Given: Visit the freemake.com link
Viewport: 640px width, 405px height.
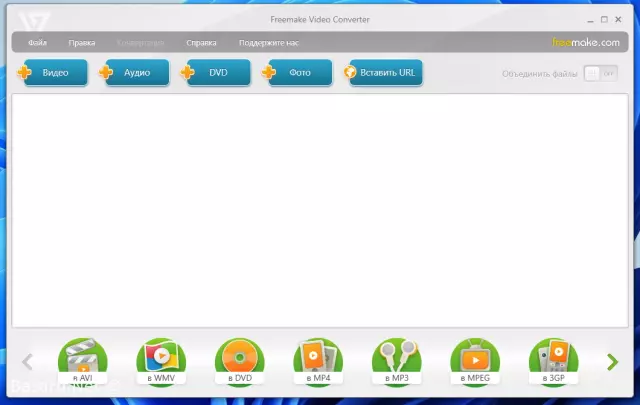Looking at the screenshot, I should [x=586, y=42].
